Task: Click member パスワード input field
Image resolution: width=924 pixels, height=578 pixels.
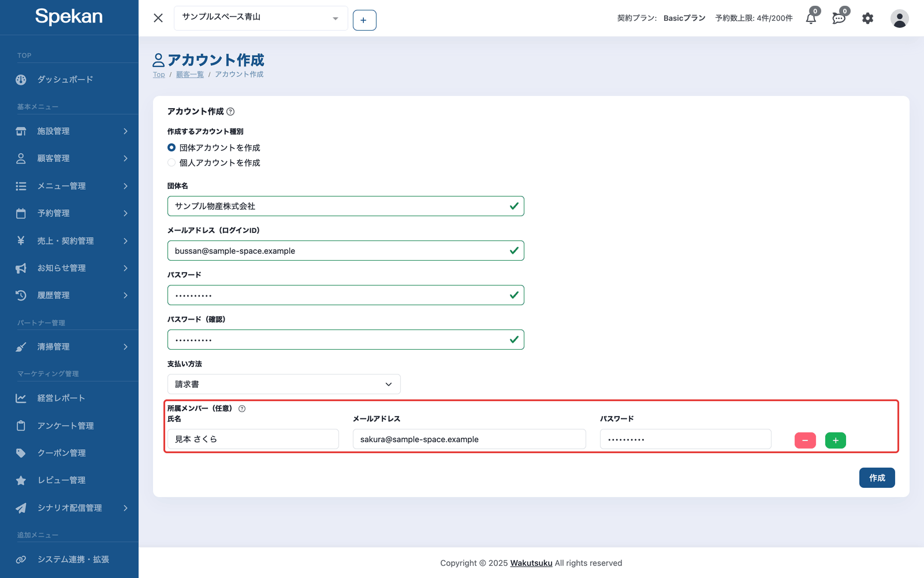Action: 685,439
